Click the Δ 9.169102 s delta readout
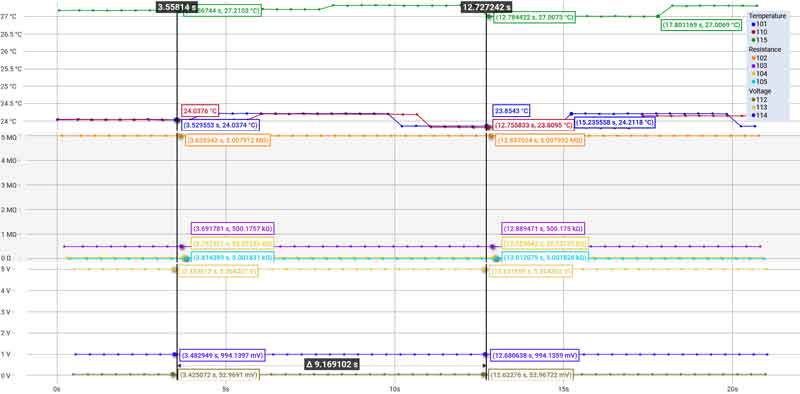The height and width of the screenshot is (394, 800). pos(332,364)
